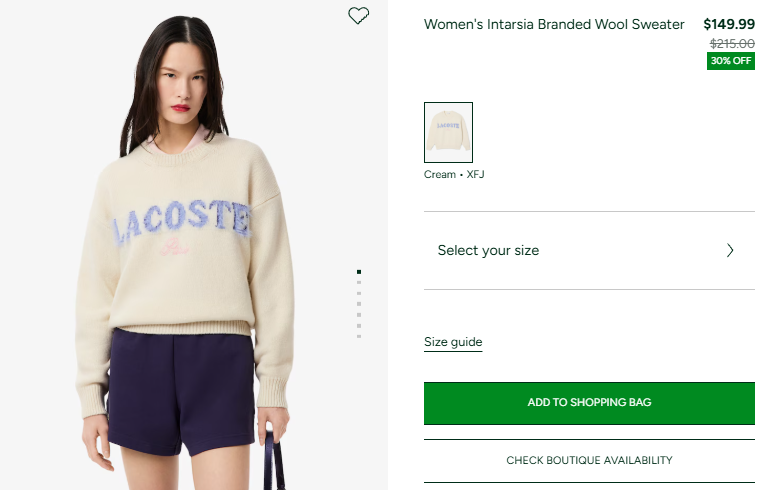Jump to the fifth product image dot
This screenshot has height=490, width=764.
pyautogui.click(x=359, y=315)
